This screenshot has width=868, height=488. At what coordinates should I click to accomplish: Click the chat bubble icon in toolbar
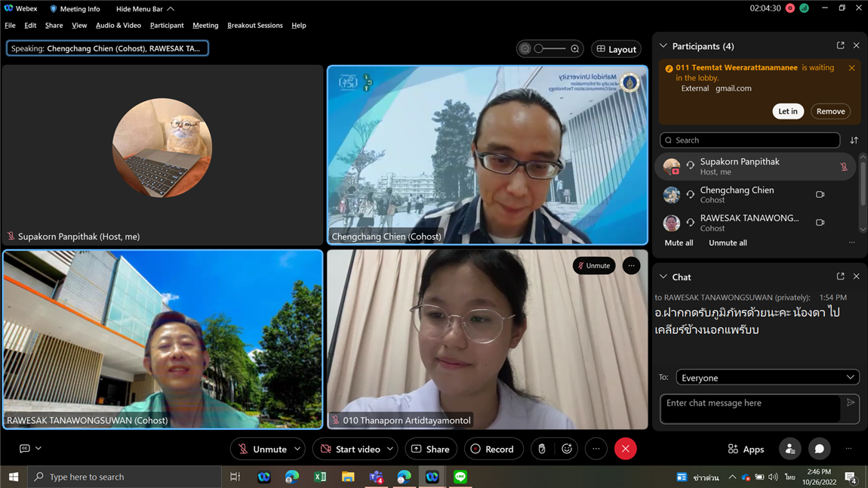click(819, 449)
